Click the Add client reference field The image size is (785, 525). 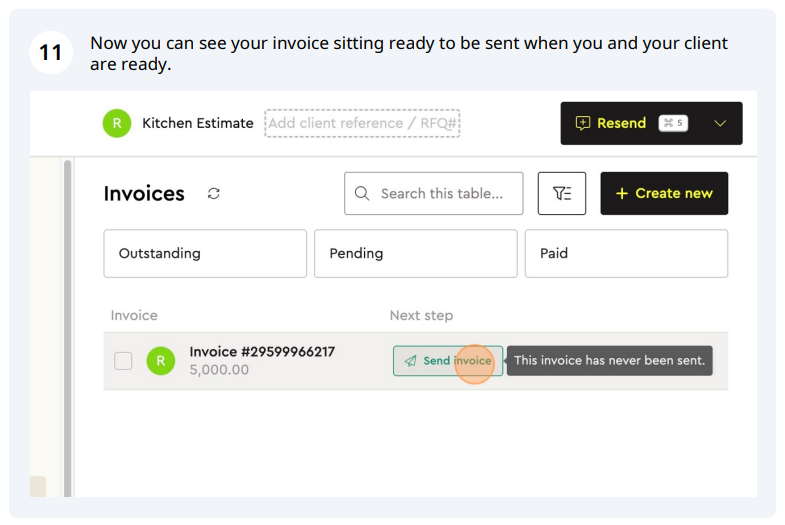pyautogui.click(x=362, y=123)
